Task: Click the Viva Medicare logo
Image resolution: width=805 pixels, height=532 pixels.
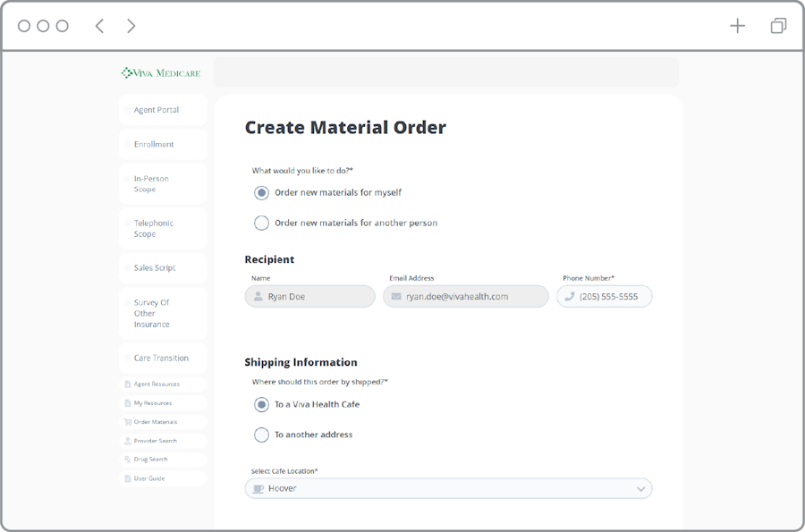Action: (x=161, y=72)
